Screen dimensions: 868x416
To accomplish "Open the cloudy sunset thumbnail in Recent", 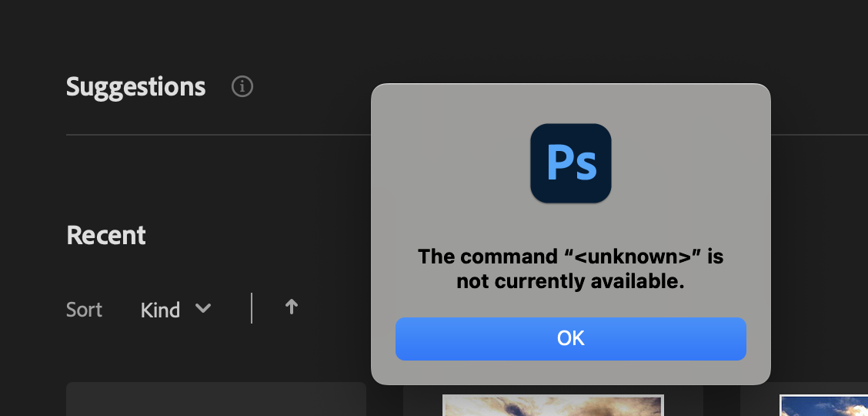I will click(553, 406).
